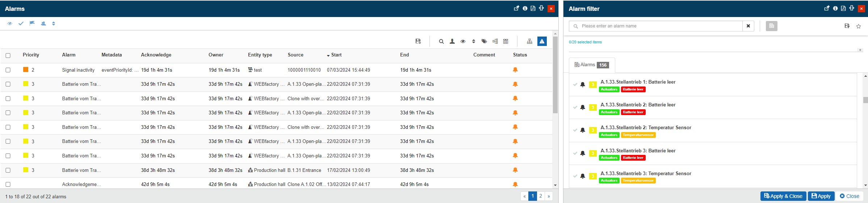Click the Apply button in Alarm filter
This screenshot has width=868, height=203.
click(821, 196)
